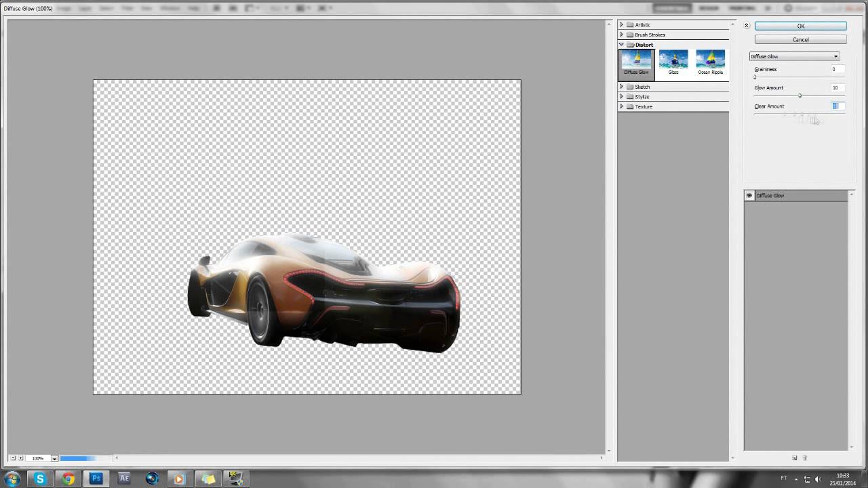This screenshot has height=488, width=868.
Task: Open the zoom percentage dropdown arrow
Action: coord(54,458)
